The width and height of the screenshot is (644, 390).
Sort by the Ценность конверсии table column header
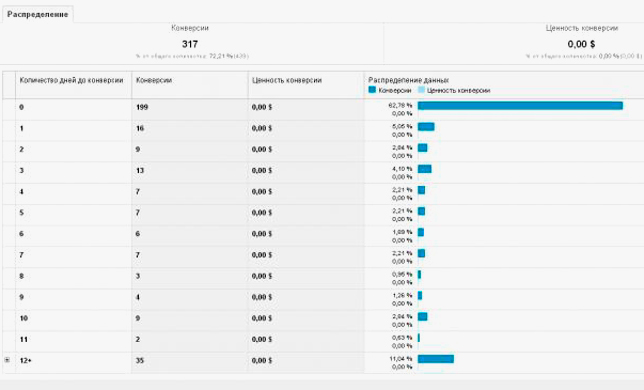point(287,80)
